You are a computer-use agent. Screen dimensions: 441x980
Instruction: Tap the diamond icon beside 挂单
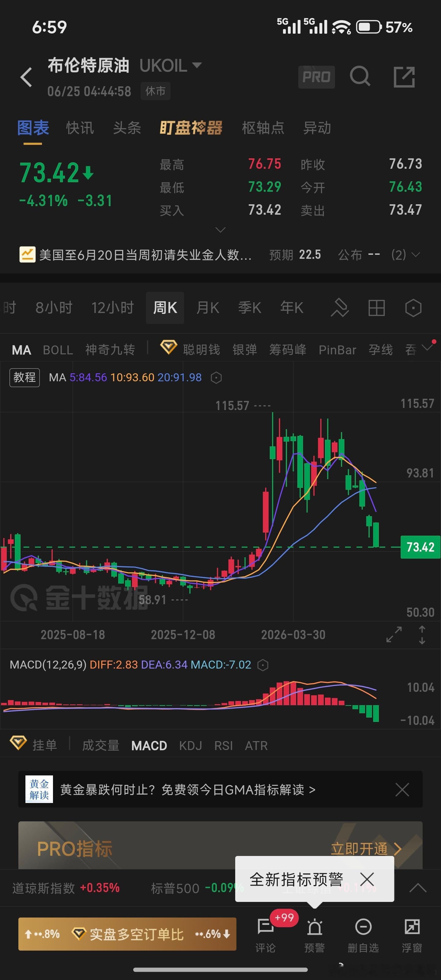click(18, 742)
